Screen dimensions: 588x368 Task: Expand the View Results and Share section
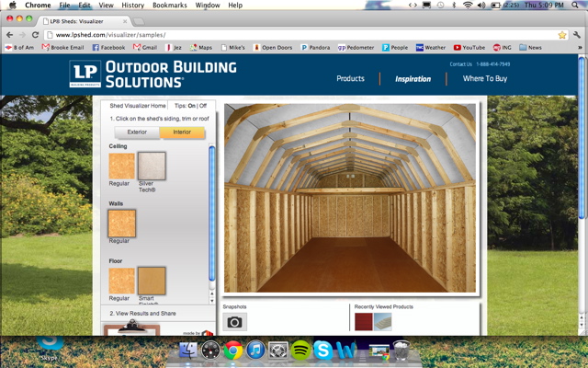[138, 314]
